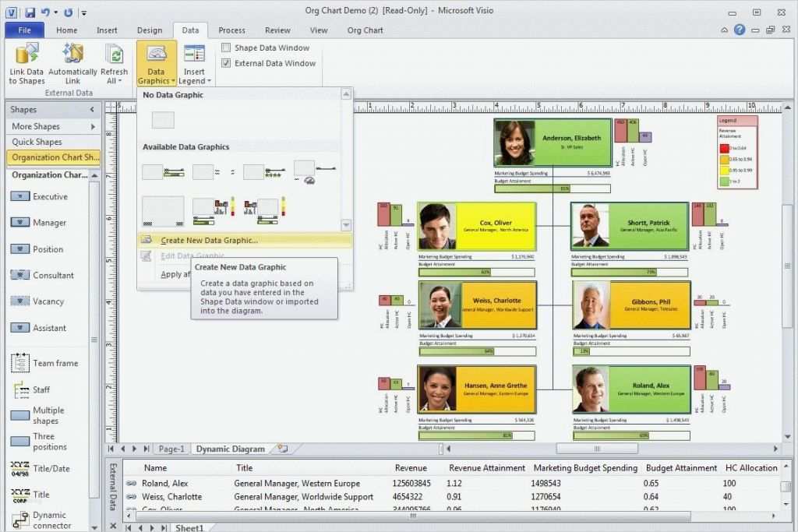798x532 pixels.
Task: Switch to the Org Chart ribbon tab
Action: coord(365,30)
